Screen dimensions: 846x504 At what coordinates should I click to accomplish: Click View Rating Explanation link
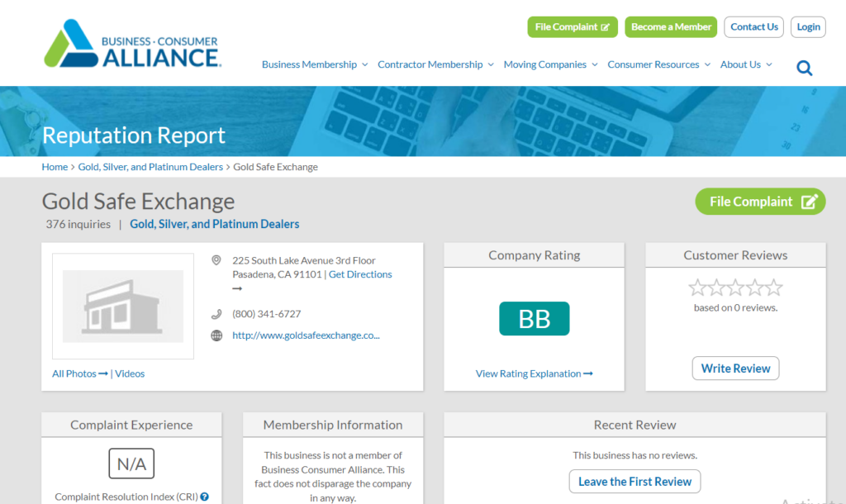[535, 373]
